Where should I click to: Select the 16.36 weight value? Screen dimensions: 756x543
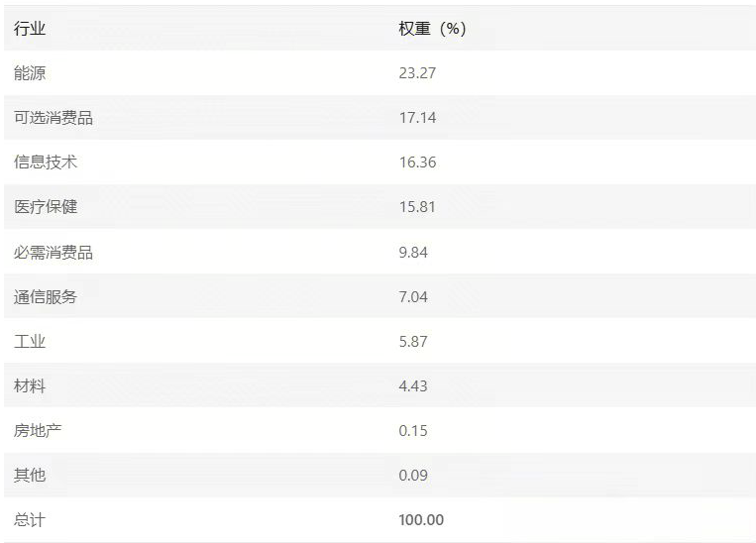(417, 163)
